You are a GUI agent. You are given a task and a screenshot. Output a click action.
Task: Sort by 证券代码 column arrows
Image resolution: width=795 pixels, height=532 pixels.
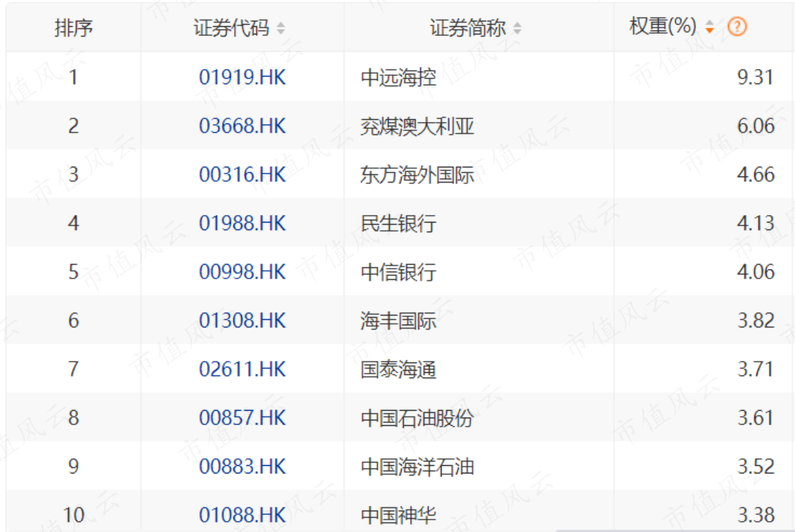click(280, 28)
